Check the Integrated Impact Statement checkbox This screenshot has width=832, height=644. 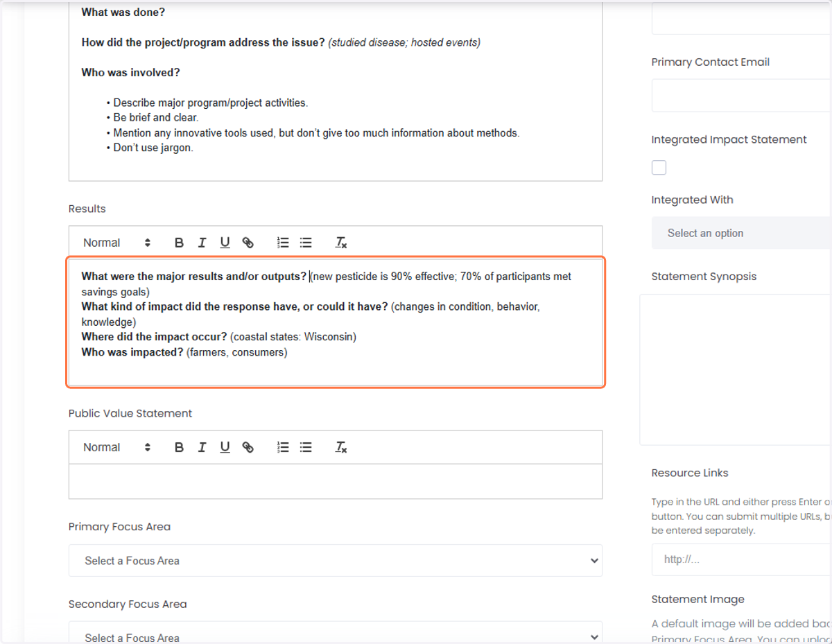[x=659, y=168]
